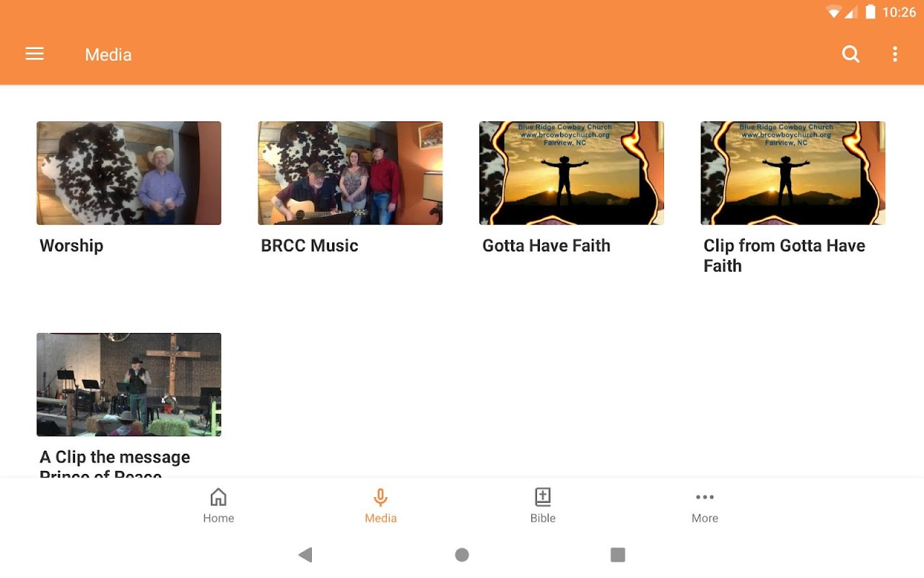Image resolution: width=924 pixels, height=578 pixels.
Task: Open the Worship video thumbnail
Action: (x=129, y=173)
